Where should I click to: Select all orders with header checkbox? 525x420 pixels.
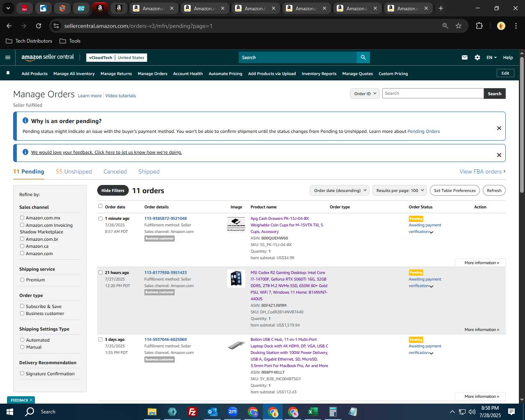pos(100,206)
